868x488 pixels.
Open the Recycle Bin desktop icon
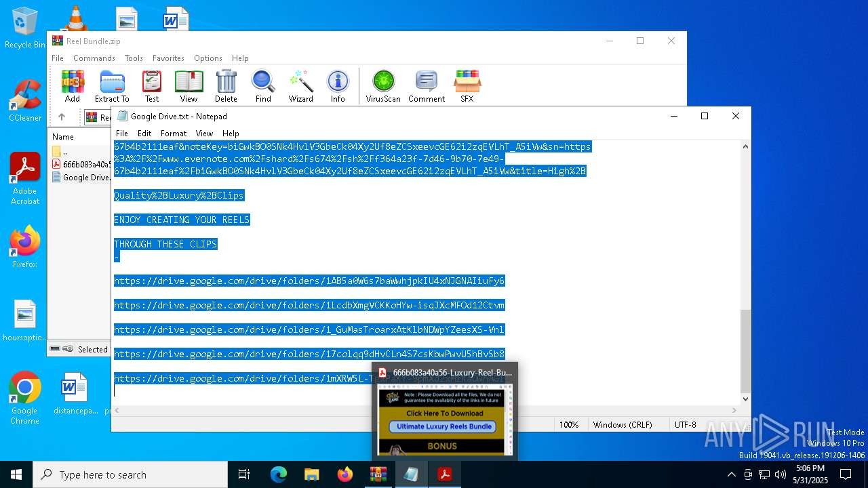click(x=25, y=28)
